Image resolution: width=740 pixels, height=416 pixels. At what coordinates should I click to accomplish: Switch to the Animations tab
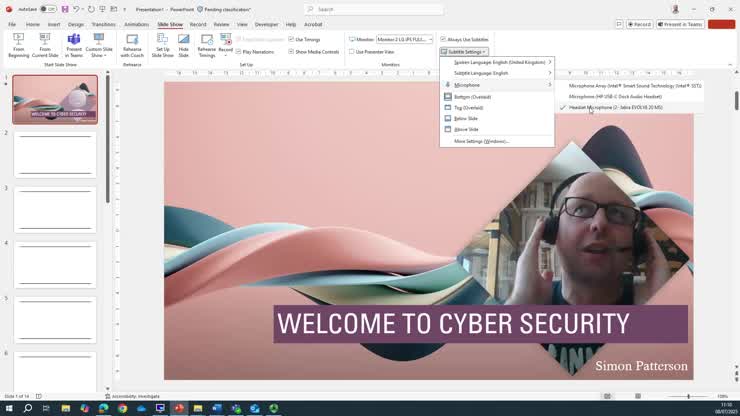point(136,25)
